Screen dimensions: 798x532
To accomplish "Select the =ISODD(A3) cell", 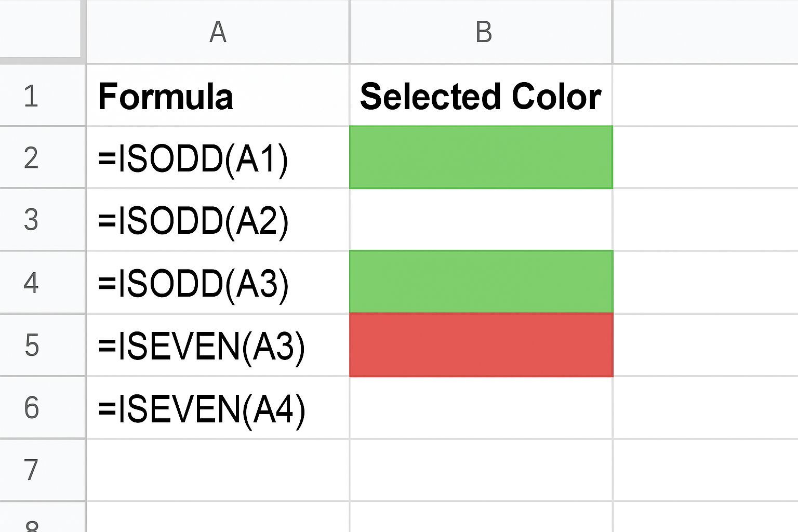I will (218, 282).
